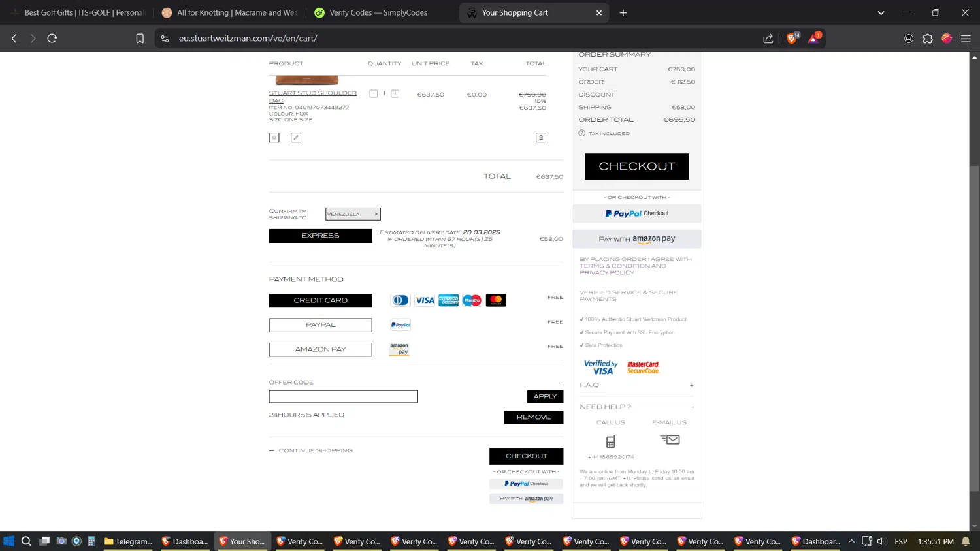Image resolution: width=980 pixels, height=551 pixels.
Task: Switch to Best Golf Gifts tab
Action: (x=77, y=12)
